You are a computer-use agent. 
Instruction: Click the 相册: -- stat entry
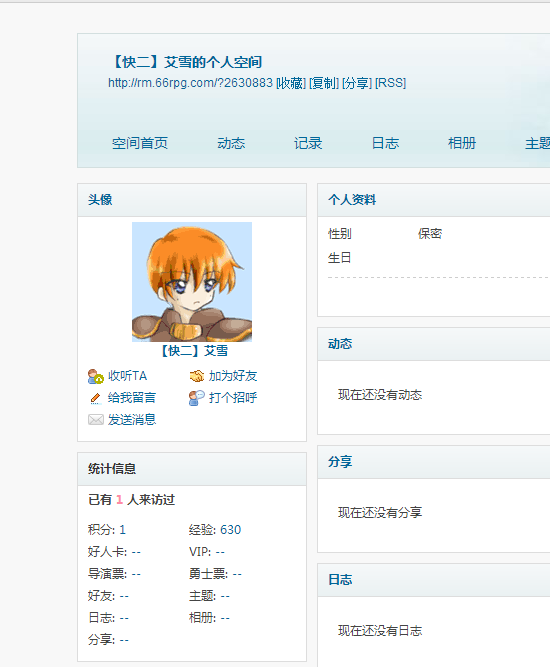(209, 618)
